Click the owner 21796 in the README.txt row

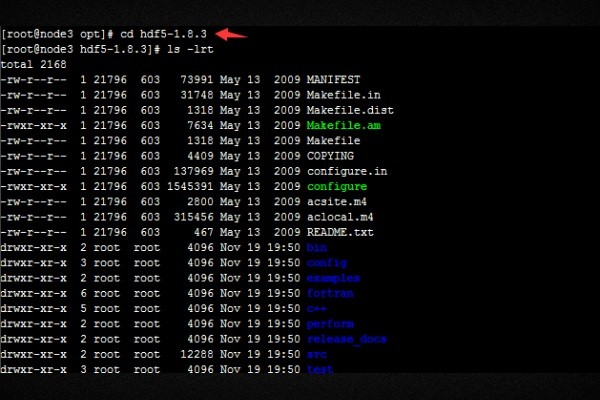pyautogui.click(x=110, y=232)
